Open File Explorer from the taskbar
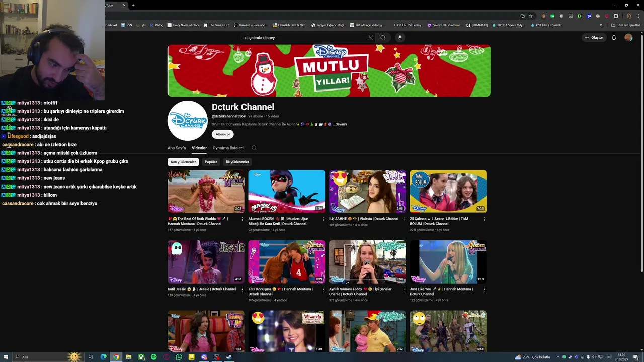644x362 pixels. [128, 357]
